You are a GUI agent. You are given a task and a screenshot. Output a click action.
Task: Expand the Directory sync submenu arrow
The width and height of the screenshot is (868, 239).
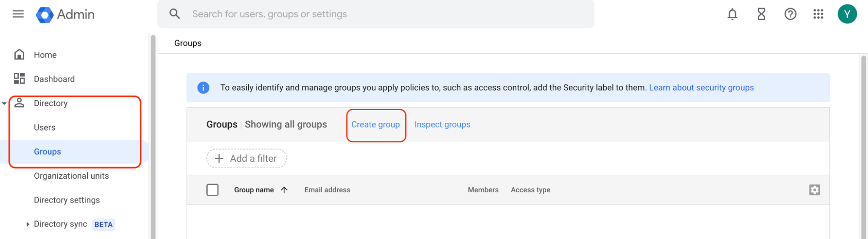pyautogui.click(x=28, y=224)
